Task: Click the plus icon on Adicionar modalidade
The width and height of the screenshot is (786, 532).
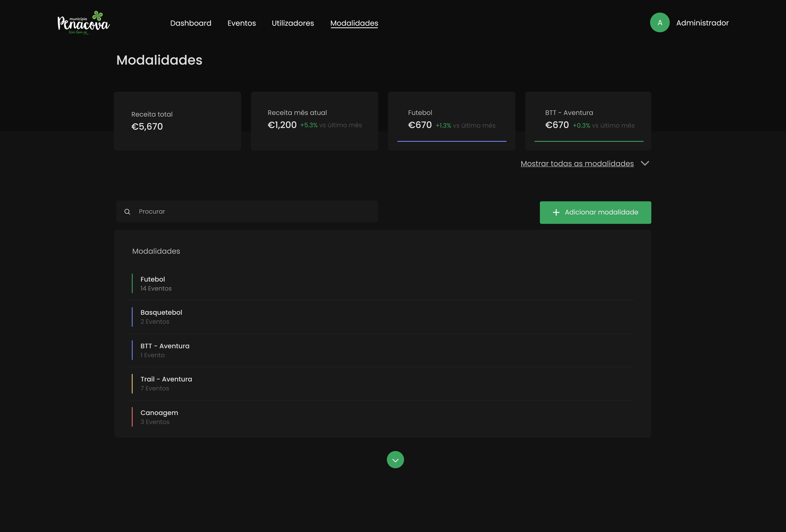Action: click(556, 212)
